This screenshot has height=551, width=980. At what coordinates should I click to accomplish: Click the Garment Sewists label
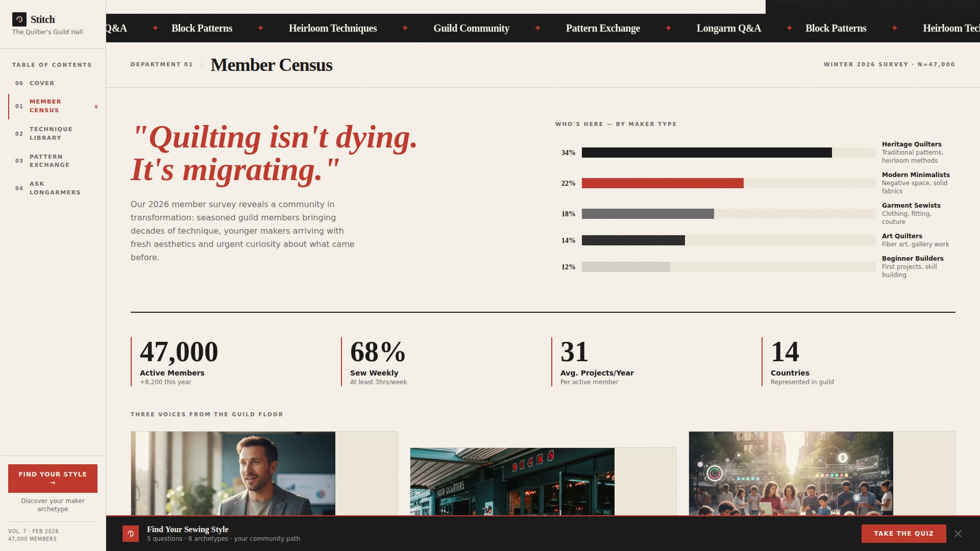(911, 206)
